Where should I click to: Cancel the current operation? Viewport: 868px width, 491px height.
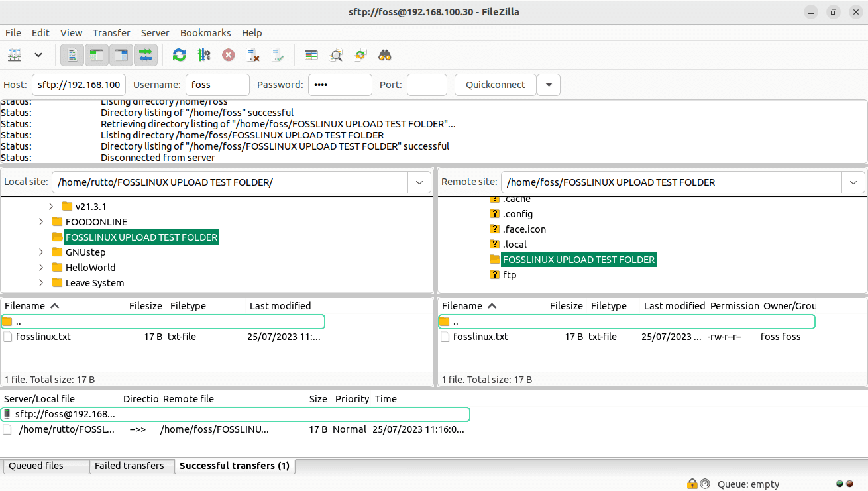(229, 55)
